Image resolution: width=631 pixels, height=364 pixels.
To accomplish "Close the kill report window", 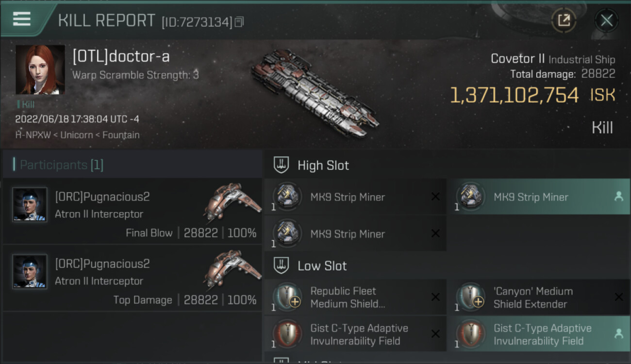I will click(x=606, y=20).
